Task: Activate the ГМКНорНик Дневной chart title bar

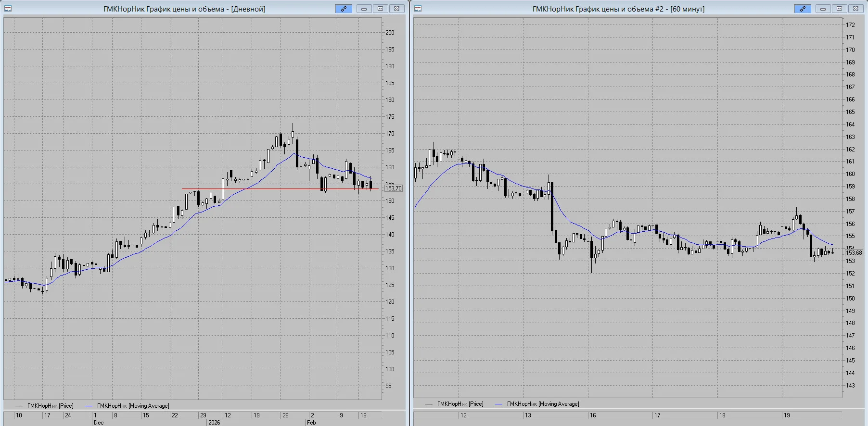Action: pyautogui.click(x=184, y=9)
